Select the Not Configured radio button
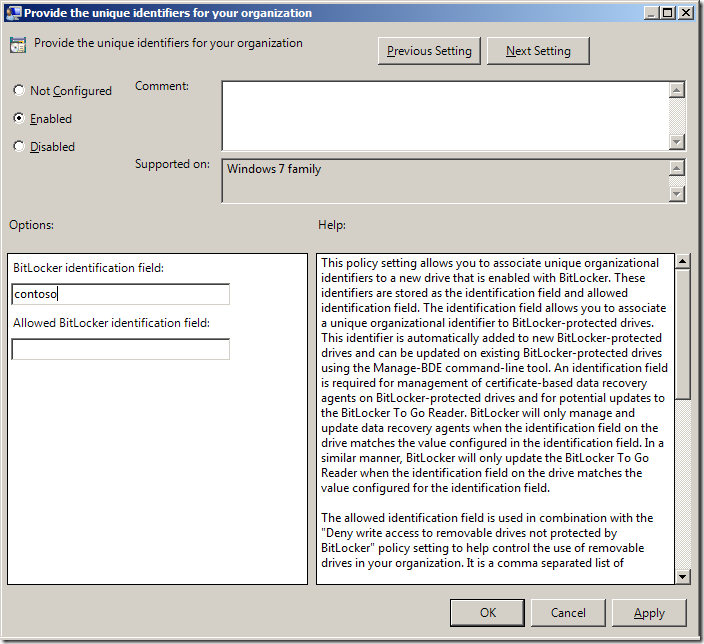Screen dimensions: 704x644 (x=19, y=91)
